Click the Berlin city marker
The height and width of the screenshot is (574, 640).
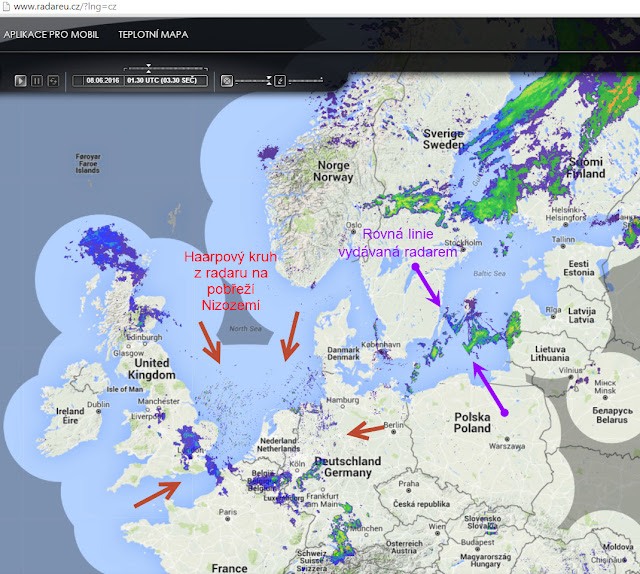click(393, 432)
